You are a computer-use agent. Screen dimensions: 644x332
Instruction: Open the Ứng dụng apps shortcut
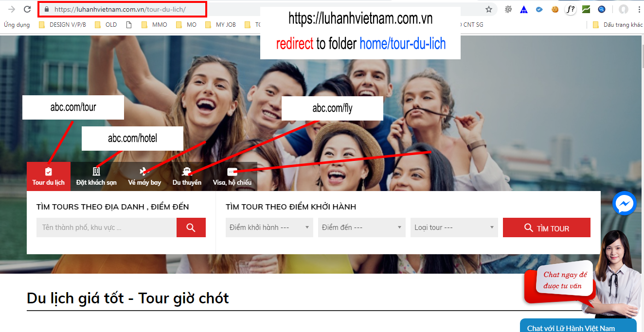(17, 25)
